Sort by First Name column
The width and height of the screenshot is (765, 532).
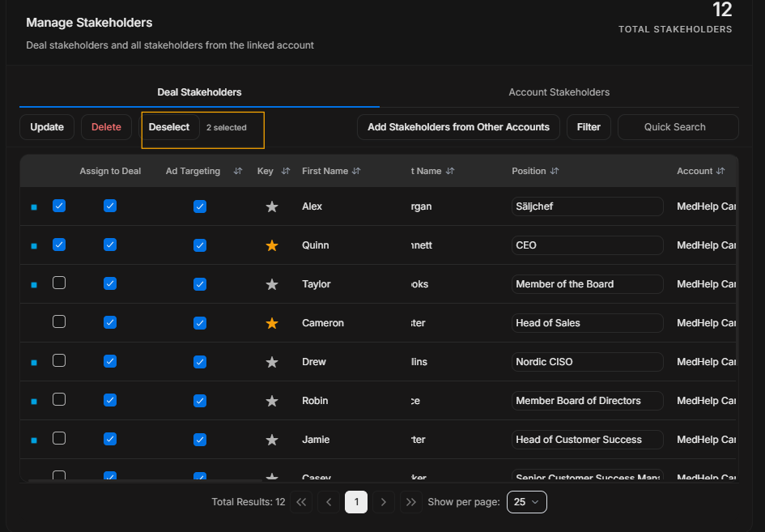point(356,171)
